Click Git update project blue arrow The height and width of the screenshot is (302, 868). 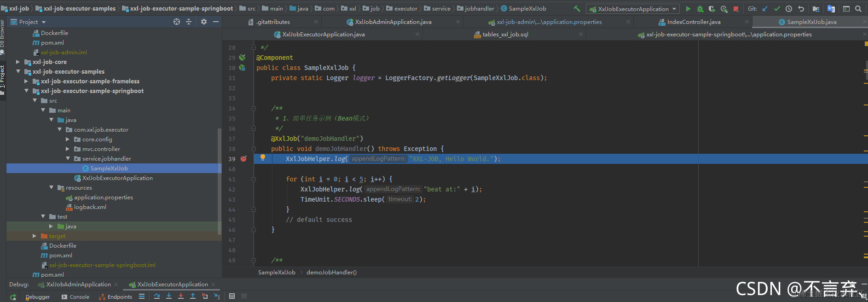coord(765,9)
